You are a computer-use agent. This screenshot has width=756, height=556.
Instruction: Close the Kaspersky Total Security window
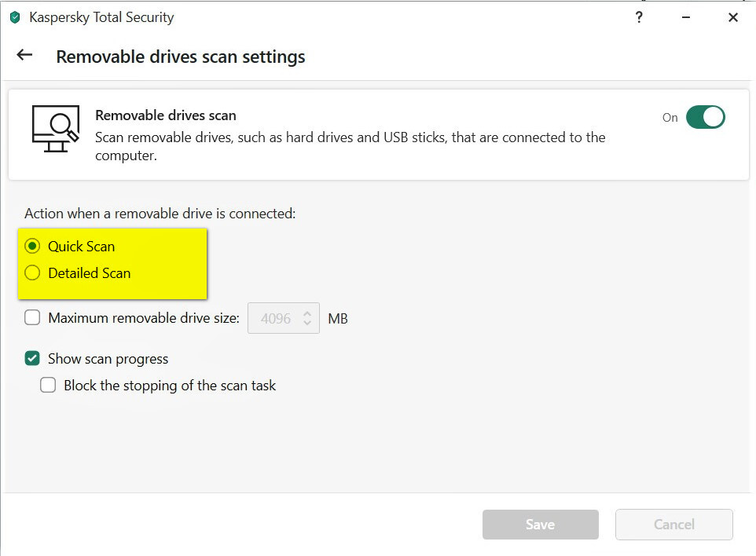733,17
